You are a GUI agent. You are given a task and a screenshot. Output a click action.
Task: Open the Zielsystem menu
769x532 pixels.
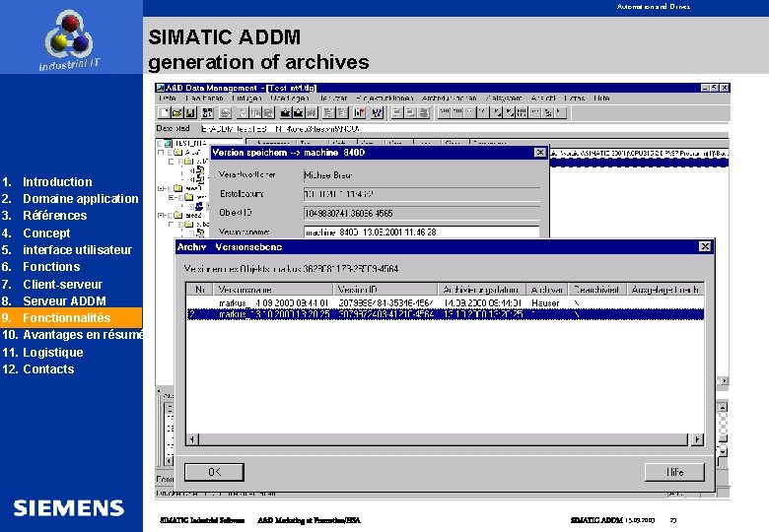[504, 98]
